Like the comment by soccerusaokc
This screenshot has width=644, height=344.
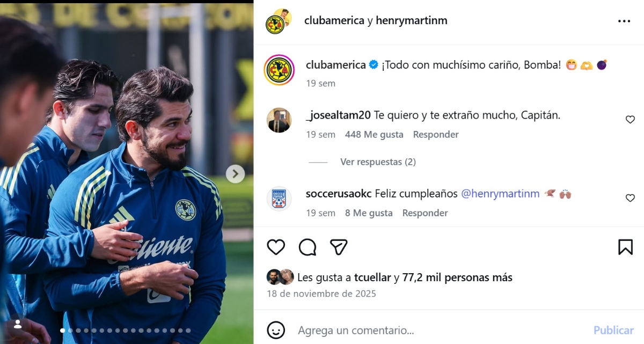click(630, 198)
